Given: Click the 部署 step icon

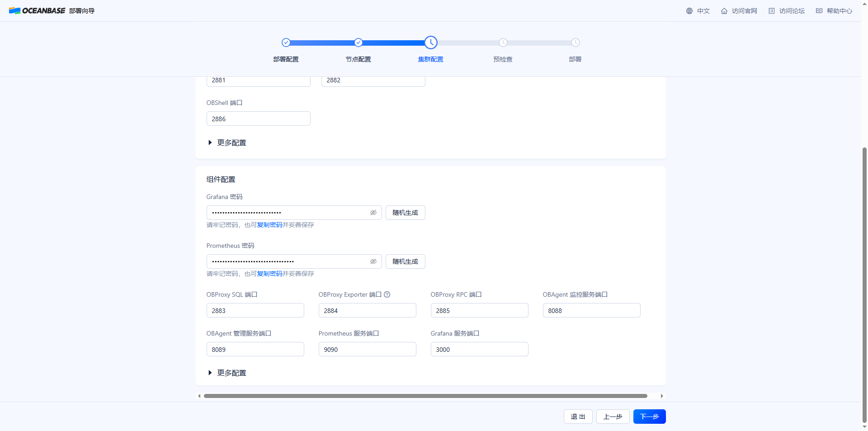Looking at the screenshot, I should click(x=576, y=43).
